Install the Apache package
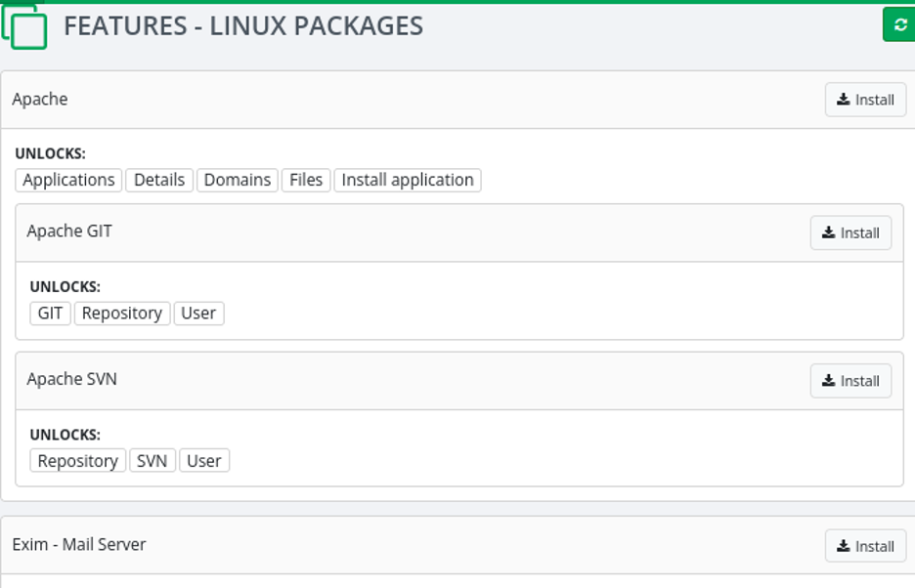The image size is (915, 588). (x=865, y=100)
